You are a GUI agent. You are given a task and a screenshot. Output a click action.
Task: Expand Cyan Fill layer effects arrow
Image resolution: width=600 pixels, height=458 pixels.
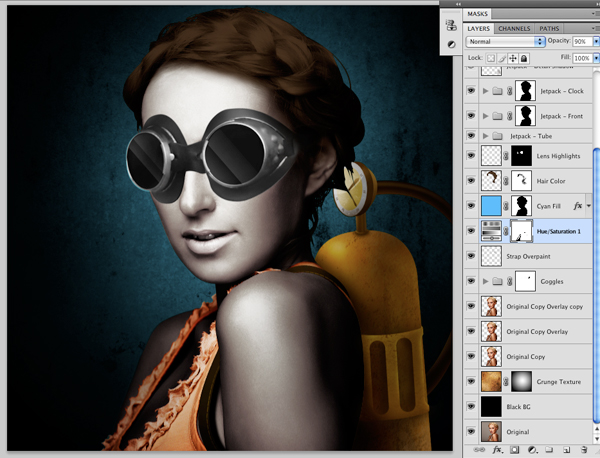[589, 206]
